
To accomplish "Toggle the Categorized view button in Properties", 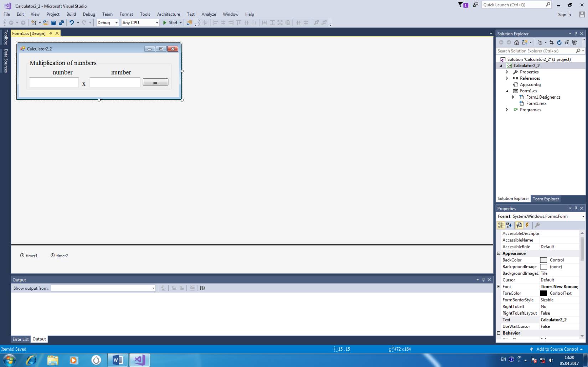I will (x=501, y=225).
